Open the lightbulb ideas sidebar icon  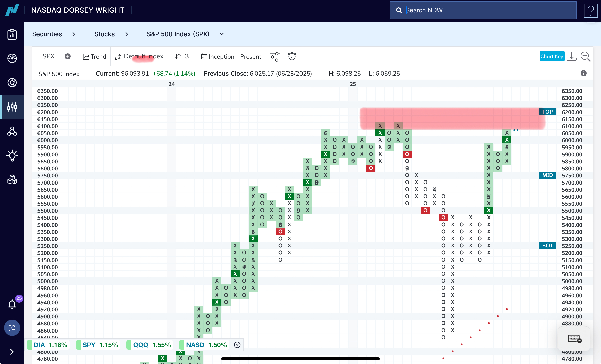(x=12, y=155)
